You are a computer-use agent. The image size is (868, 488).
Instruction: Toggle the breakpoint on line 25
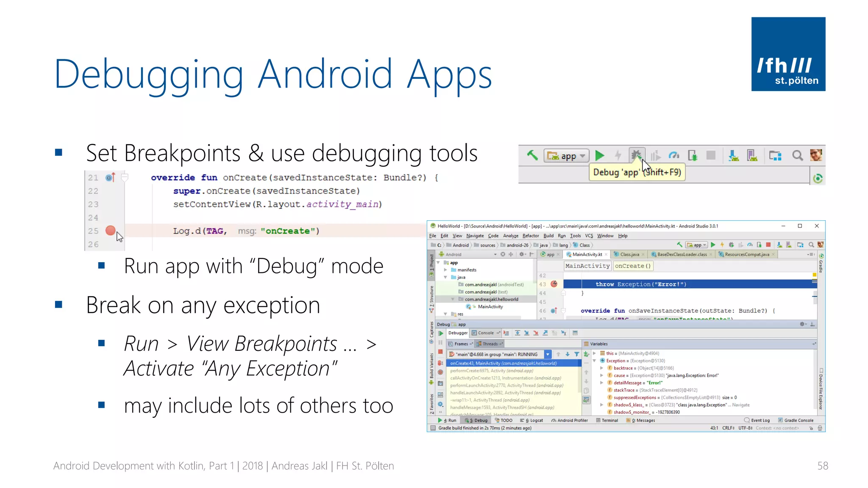tap(110, 230)
